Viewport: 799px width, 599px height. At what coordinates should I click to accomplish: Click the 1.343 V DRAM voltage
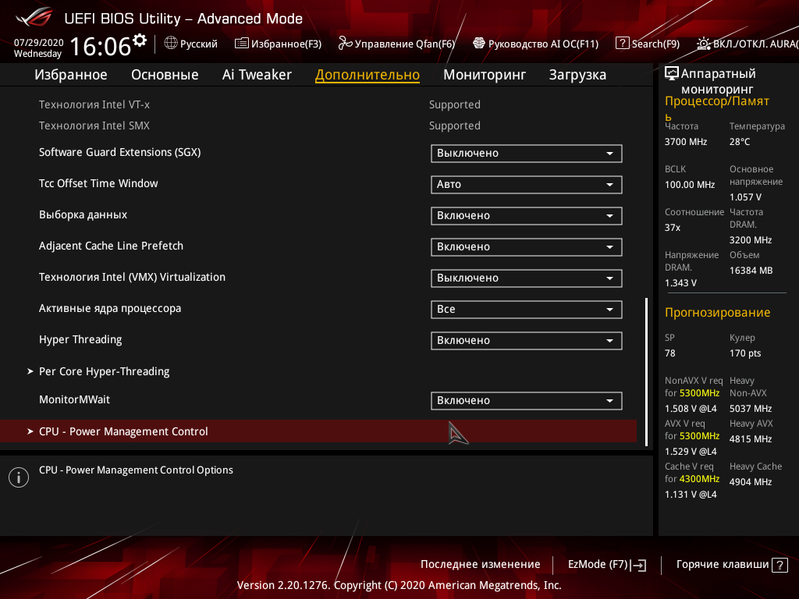click(680, 283)
